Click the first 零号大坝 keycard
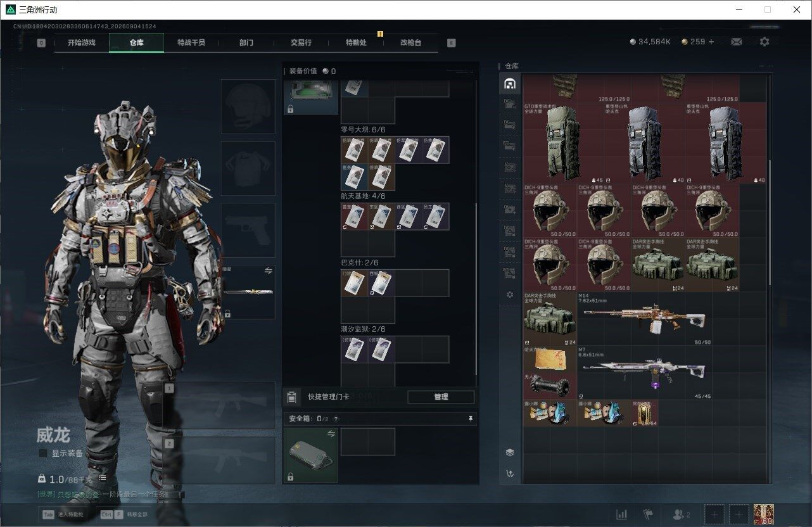812x527 pixels. [x=355, y=150]
